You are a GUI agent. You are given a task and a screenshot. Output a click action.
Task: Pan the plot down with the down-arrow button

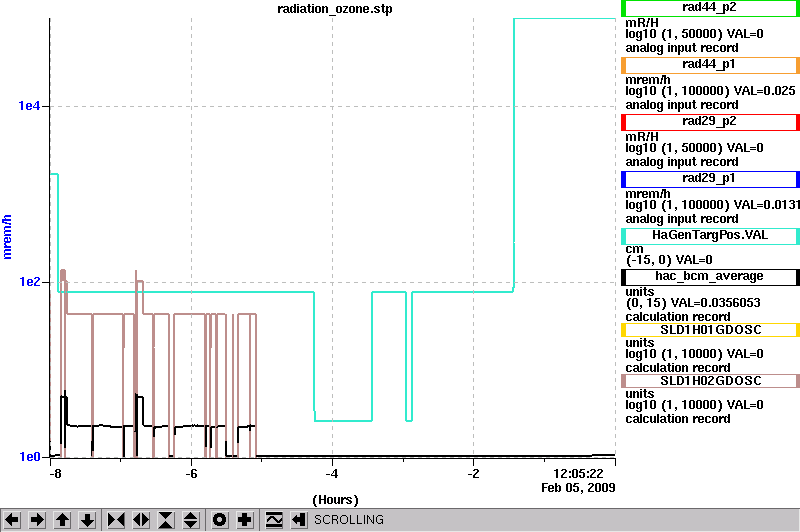click(x=87, y=520)
